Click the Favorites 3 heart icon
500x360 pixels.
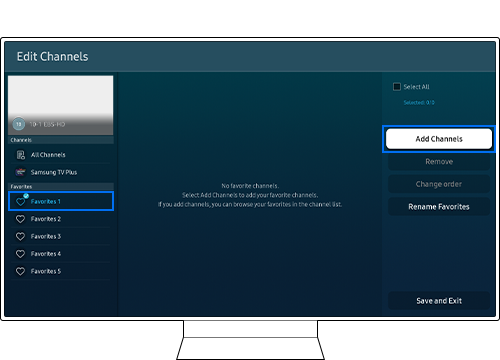(20, 236)
